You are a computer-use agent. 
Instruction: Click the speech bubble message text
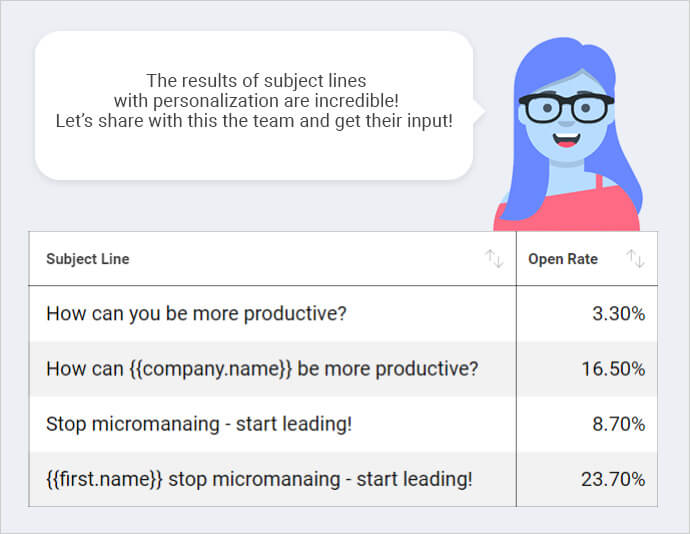coord(254,101)
